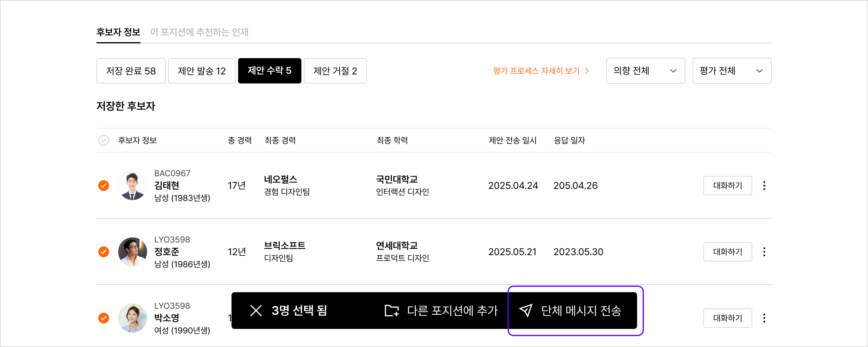Open 평가 프로세스 자세히 보기 link
The height and width of the screenshot is (347, 868).
[x=536, y=71]
